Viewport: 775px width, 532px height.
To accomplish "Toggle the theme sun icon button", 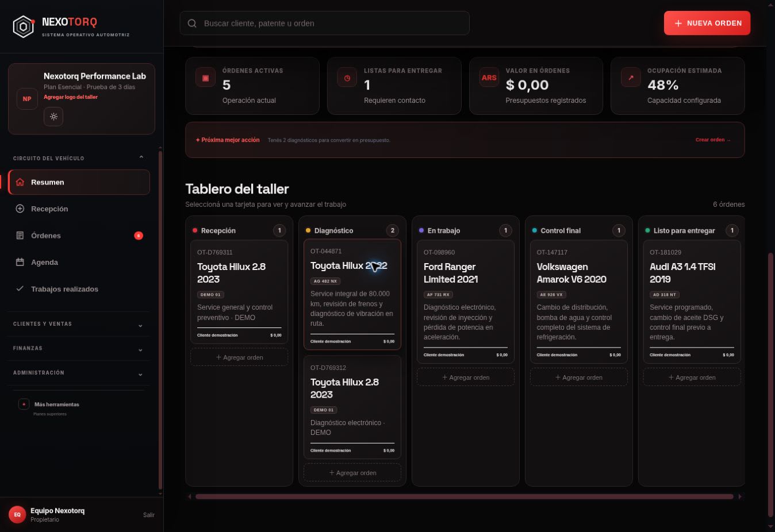I will 53,117.
